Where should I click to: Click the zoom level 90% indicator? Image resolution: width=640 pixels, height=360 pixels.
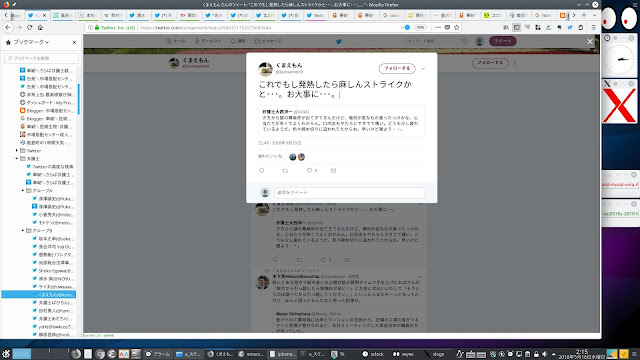(x=420, y=27)
